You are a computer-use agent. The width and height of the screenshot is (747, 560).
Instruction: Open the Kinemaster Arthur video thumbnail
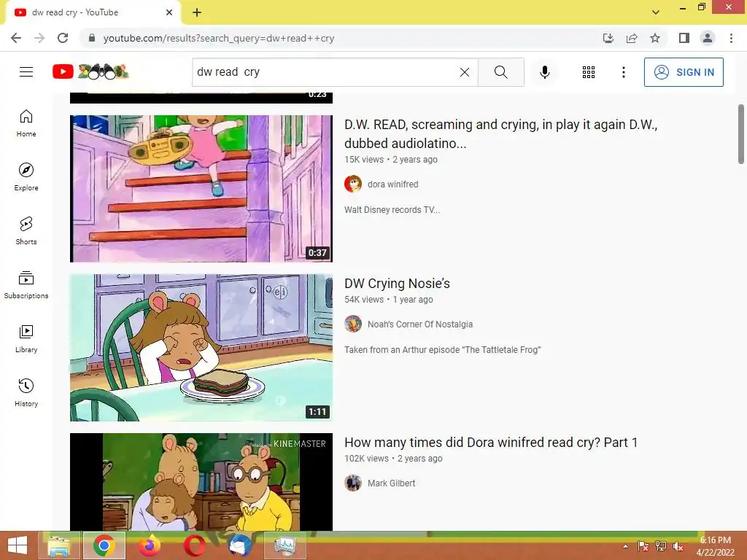(x=201, y=481)
